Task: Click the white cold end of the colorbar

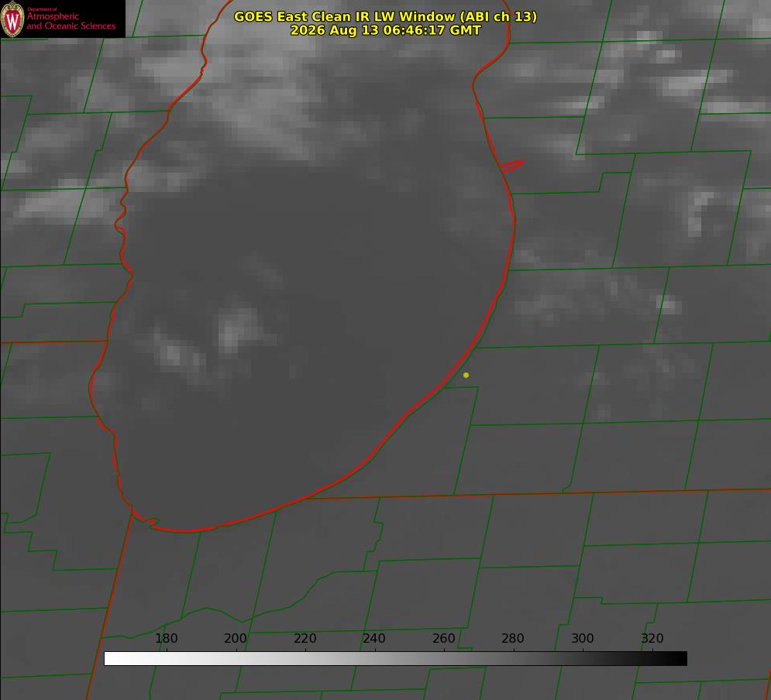Action: pyautogui.click(x=114, y=658)
